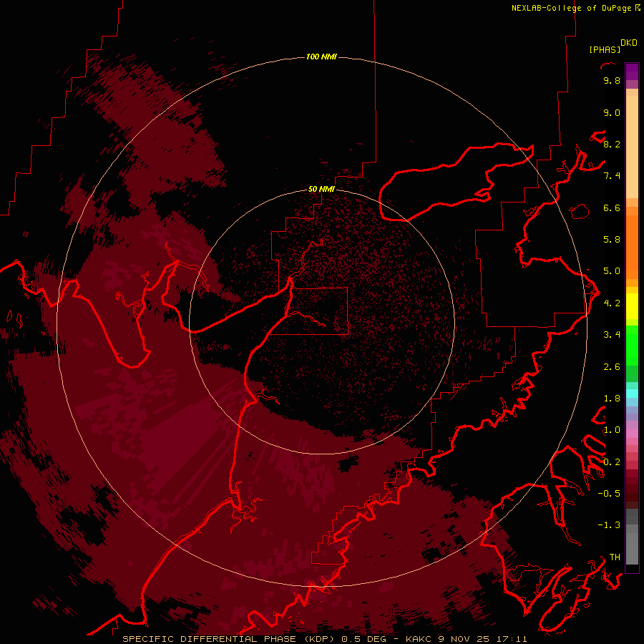644x644 pixels.
Task: Click the 1.0 value on color scale
Action: 612,430
